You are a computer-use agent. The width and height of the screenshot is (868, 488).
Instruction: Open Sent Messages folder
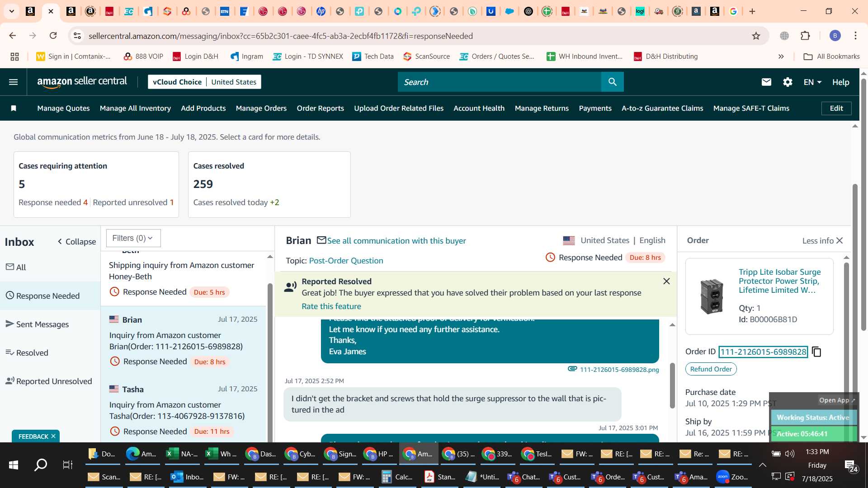point(50,324)
